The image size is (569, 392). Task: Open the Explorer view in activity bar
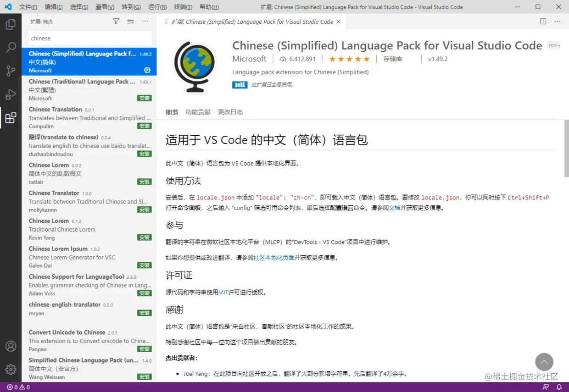(11, 24)
